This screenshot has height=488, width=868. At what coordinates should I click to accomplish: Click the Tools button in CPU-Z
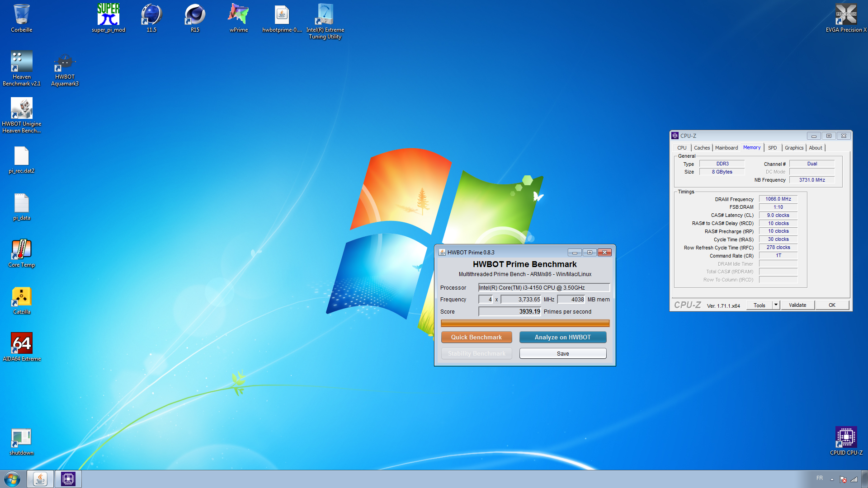pos(759,305)
